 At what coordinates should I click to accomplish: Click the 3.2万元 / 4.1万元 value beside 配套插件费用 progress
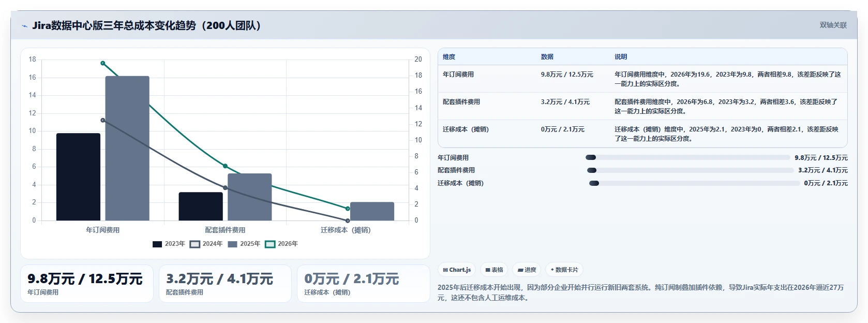(x=823, y=170)
